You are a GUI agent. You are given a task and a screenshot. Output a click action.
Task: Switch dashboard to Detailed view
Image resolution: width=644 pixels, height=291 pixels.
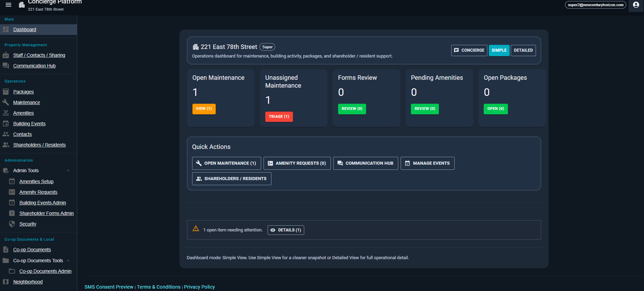pyautogui.click(x=523, y=50)
